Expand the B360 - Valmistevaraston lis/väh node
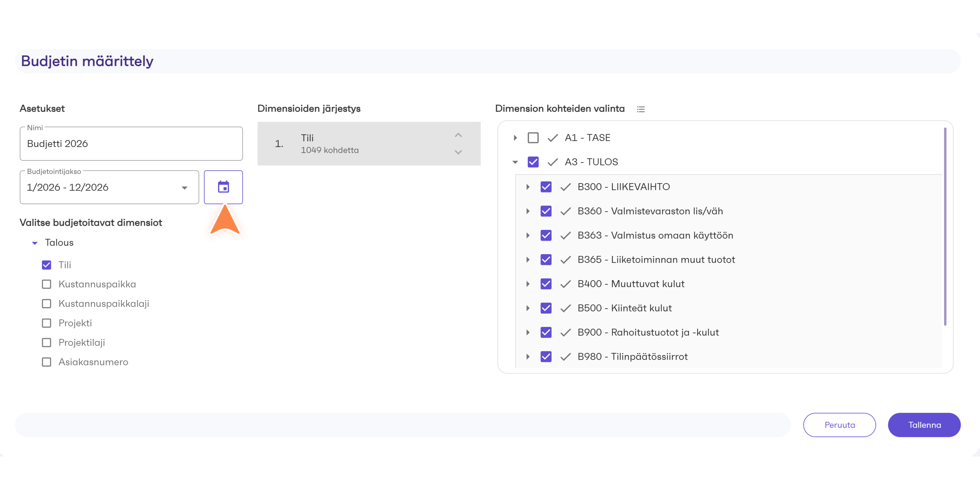The width and height of the screenshot is (980, 490). click(528, 211)
